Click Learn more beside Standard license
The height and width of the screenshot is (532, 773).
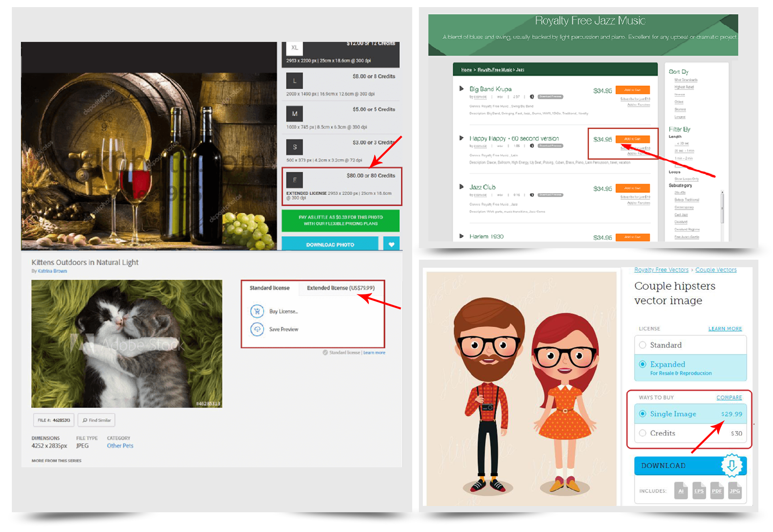[x=374, y=353]
